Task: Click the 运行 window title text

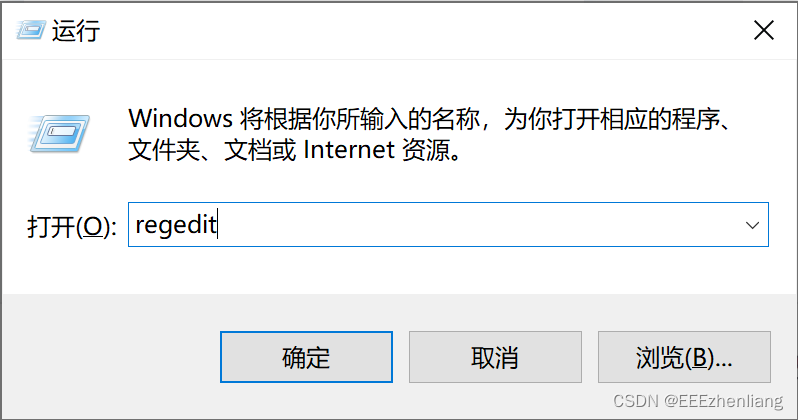Action: coord(76,31)
